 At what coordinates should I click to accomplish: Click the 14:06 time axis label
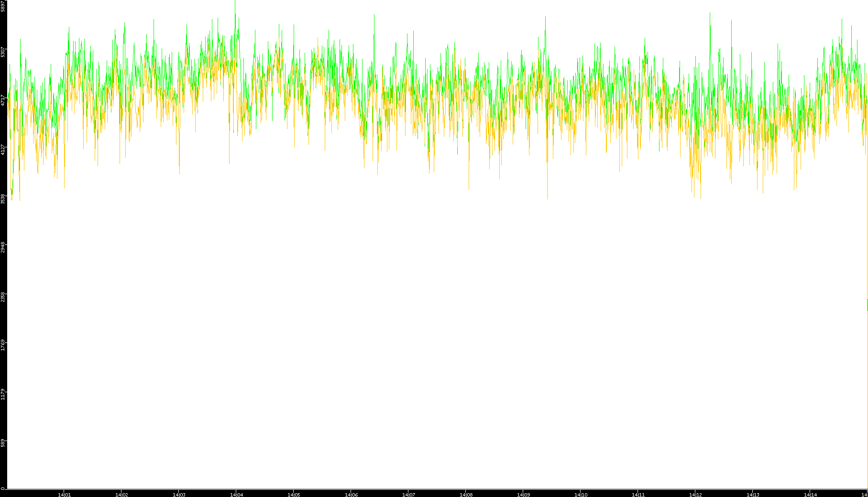pyautogui.click(x=351, y=495)
